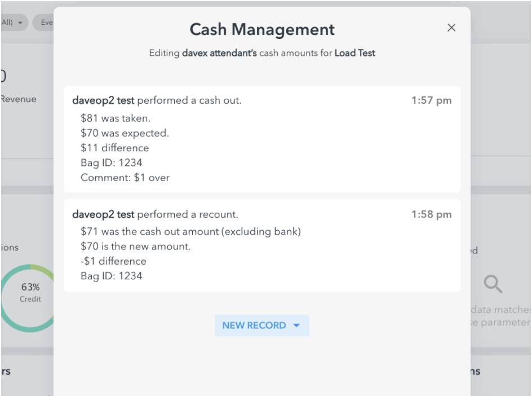Screen dimensions: 532x396
Task: Click the 'Editing davex attendant's cash amounts' subtitle
Action: tap(262, 53)
